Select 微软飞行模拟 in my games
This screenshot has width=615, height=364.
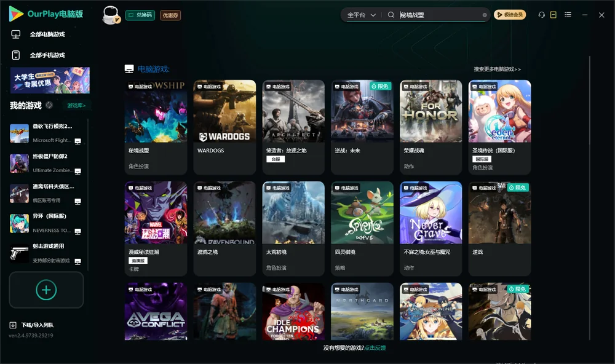pos(46,133)
